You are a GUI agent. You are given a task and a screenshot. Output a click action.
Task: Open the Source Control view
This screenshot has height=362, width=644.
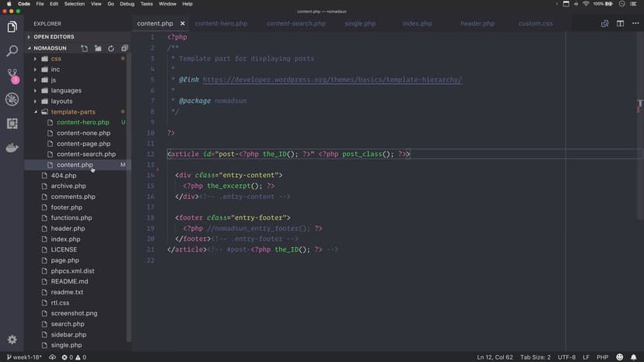pos(12,75)
